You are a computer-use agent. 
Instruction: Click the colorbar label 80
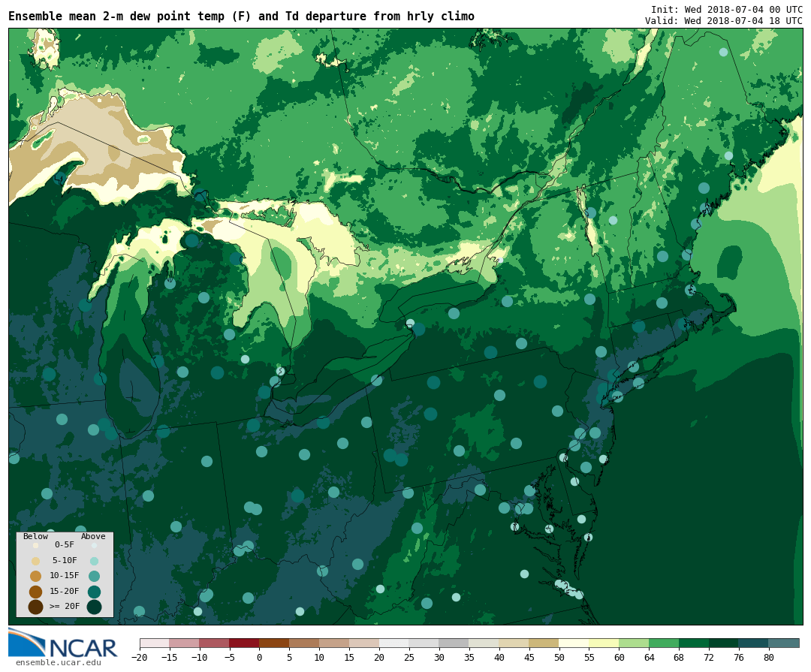[x=768, y=657]
